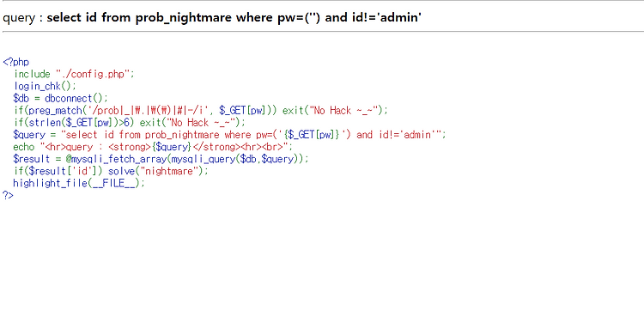Click the highlight_file(__FILE__); line
Image resolution: width=644 pixels, height=317 pixels.
coord(79,183)
